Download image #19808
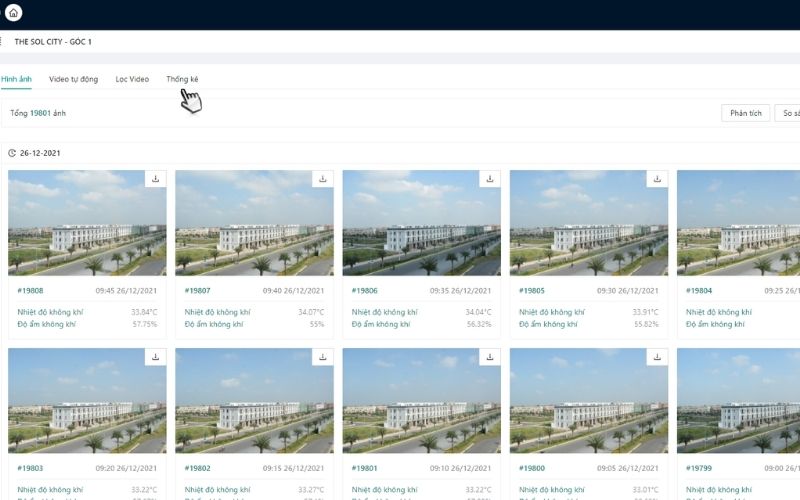The image size is (800, 500). tap(156, 179)
